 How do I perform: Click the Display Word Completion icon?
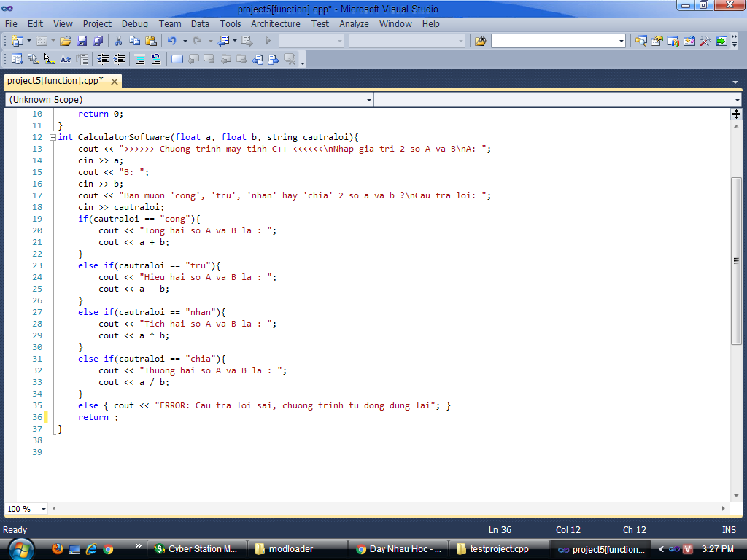(66, 60)
